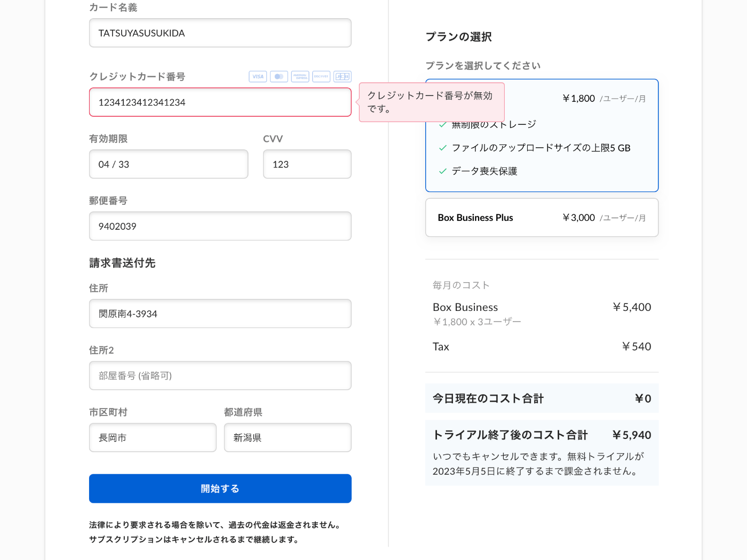The height and width of the screenshot is (560, 747).
Task: Click the checkmark beside データ喪失保護
Action: [442, 171]
